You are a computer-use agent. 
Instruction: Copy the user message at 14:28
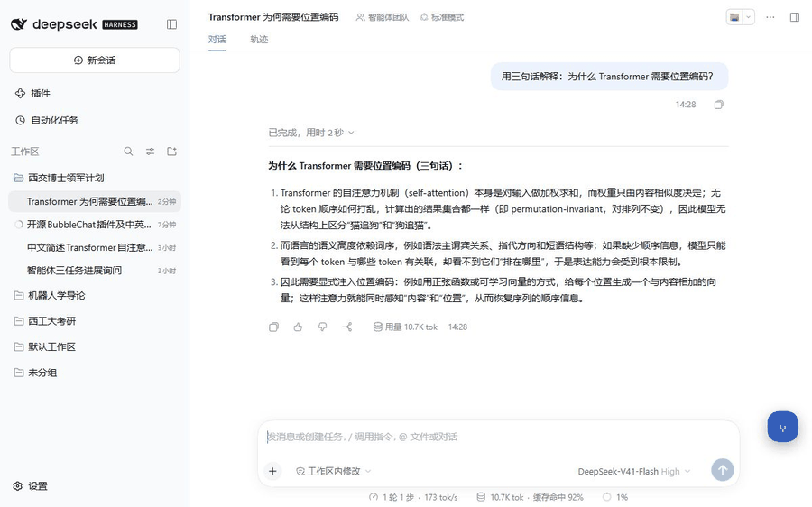[718, 105]
